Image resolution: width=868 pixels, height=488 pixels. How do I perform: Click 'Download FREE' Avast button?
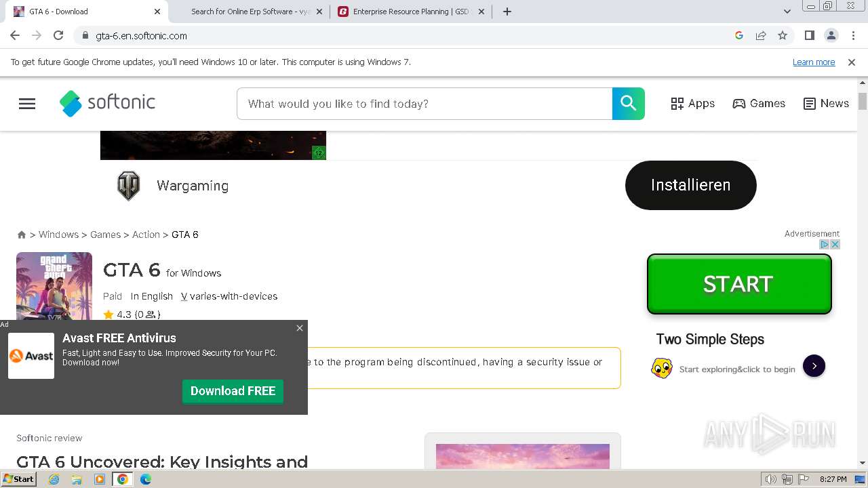[233, 391]
